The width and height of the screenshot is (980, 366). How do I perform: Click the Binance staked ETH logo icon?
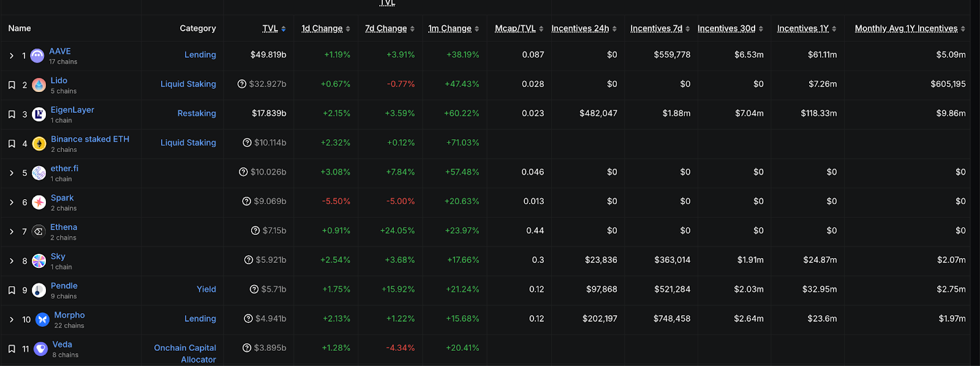pos(39,144)
